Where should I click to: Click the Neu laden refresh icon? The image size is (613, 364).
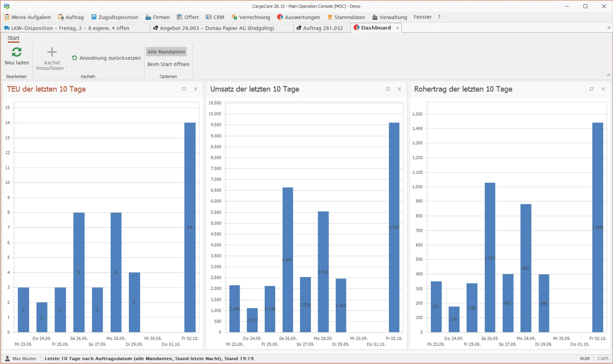16,52
